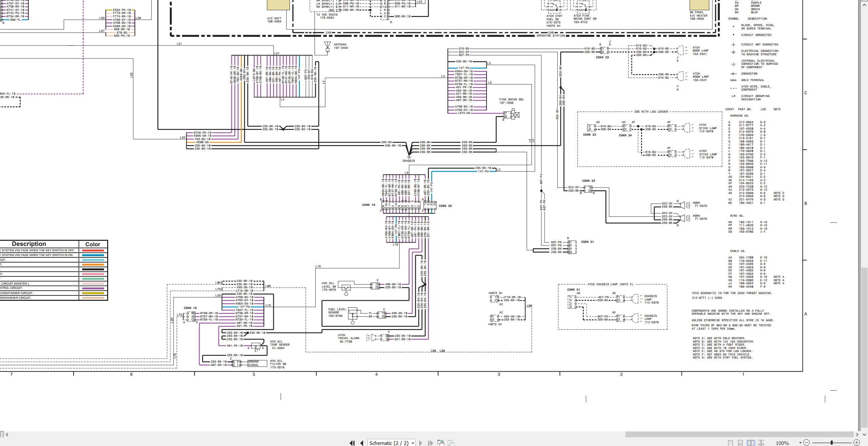Click CONN 32 connector label
The height and width of the screenshot is (446, 868).
click(589, 181)
